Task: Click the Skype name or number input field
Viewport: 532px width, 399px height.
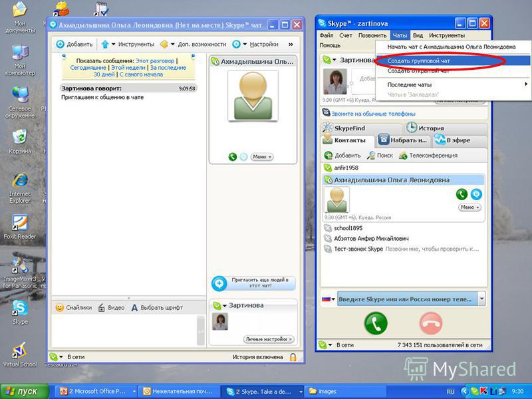Action: point(407,299)
